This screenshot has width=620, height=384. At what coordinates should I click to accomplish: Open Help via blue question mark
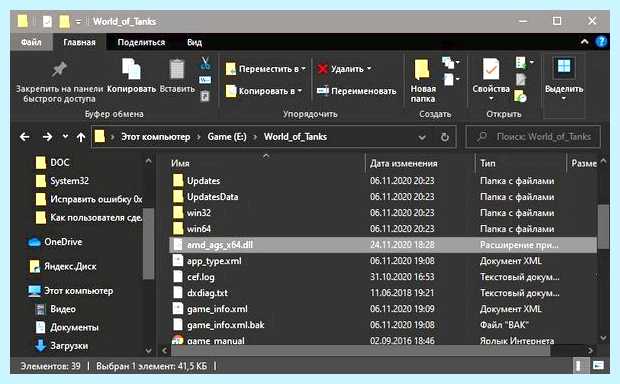(x=601, y=42)
